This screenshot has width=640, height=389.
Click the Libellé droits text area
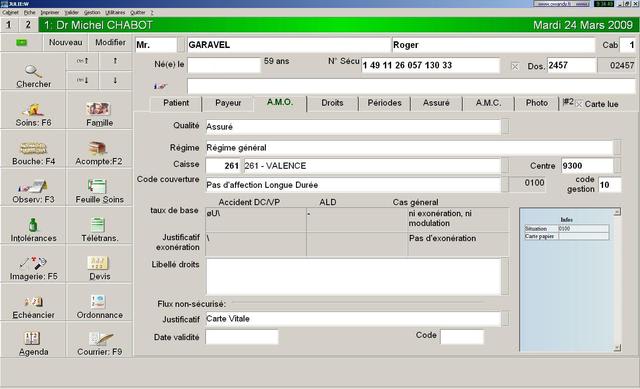click(353, 276)
